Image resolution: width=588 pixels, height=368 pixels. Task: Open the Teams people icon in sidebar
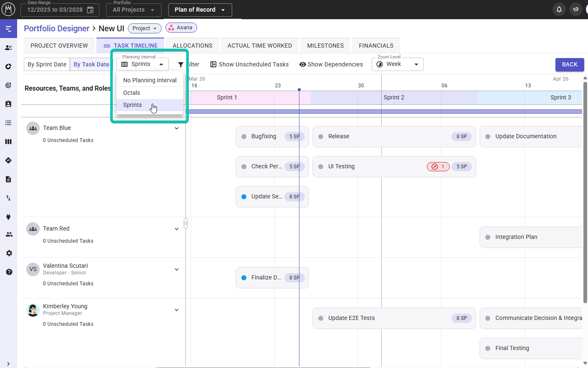click(8, 234)
